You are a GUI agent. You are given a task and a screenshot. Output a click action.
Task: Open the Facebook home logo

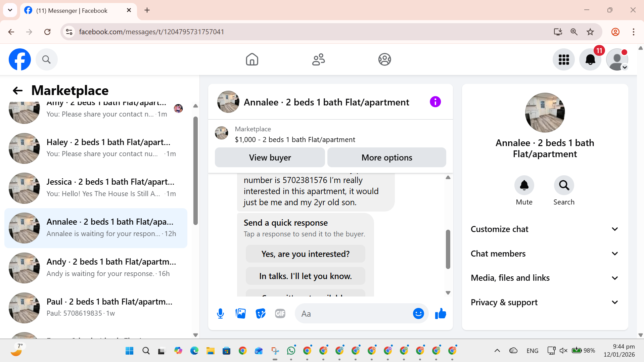click(20, 59)
